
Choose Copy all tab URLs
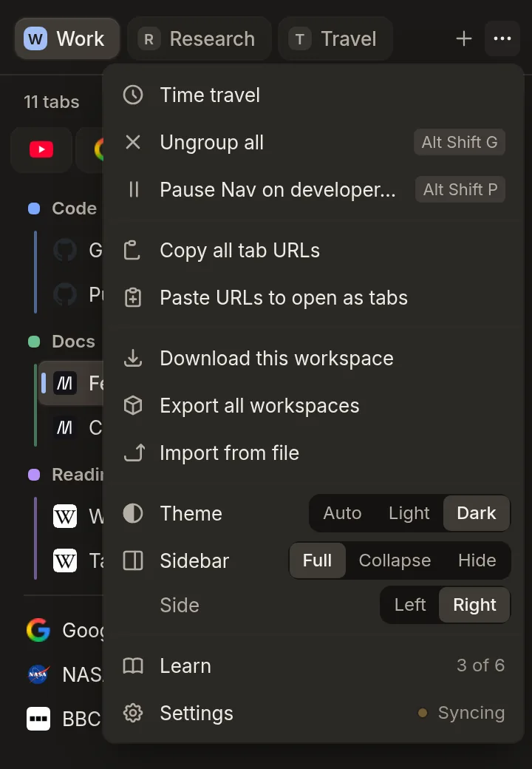pyautogui.click(x=313, y=250)
